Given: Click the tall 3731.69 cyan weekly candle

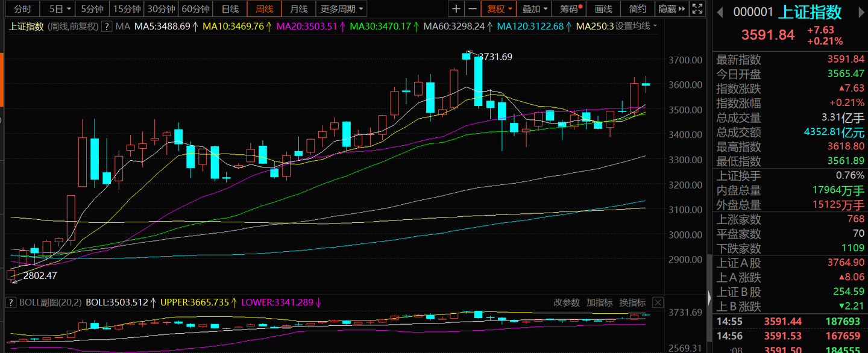Looking at the screenshot, I should tap(478, 81).
